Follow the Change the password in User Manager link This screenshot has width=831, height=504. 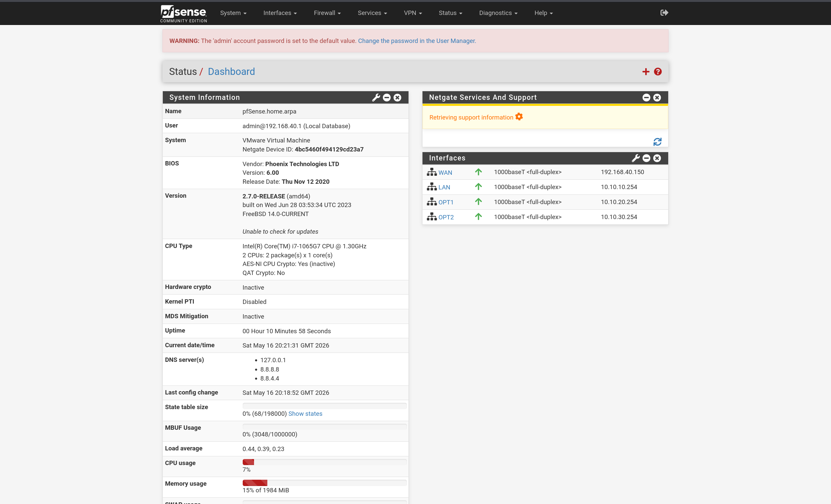pyautogui.click(x=417, y=41)
